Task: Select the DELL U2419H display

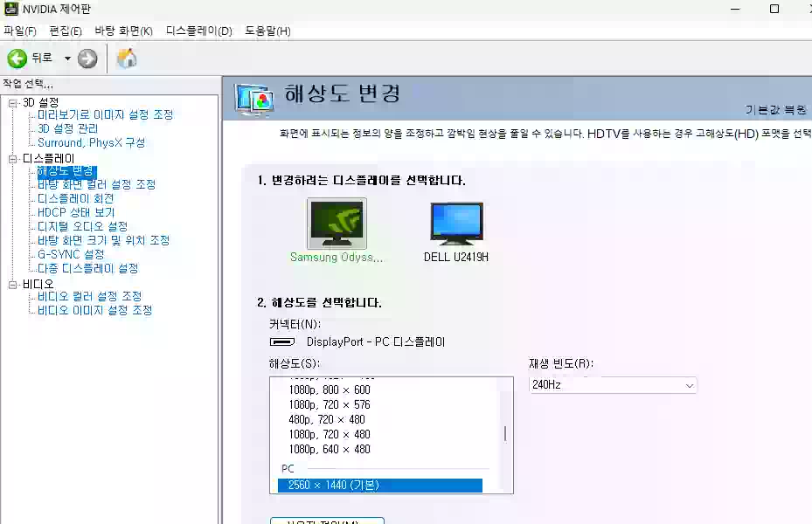Action: pyautogui.click(x=456, y=224)
